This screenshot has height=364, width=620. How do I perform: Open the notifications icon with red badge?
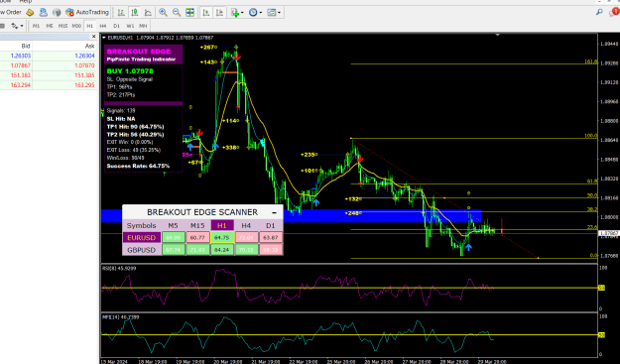[614, 12]
